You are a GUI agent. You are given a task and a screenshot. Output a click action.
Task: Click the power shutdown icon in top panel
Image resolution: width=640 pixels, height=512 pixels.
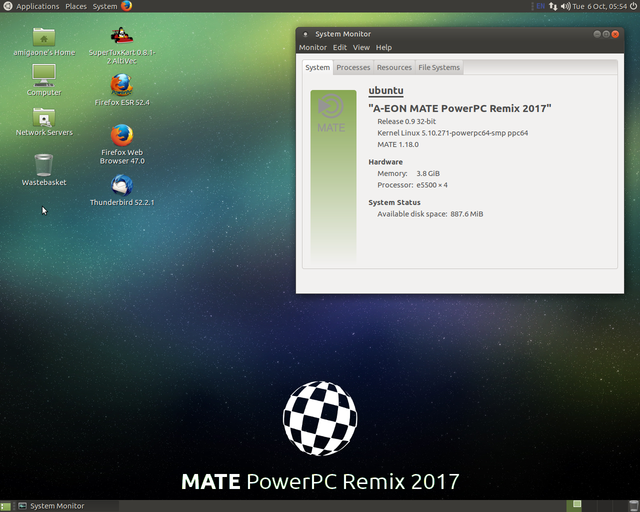point(633,6)
